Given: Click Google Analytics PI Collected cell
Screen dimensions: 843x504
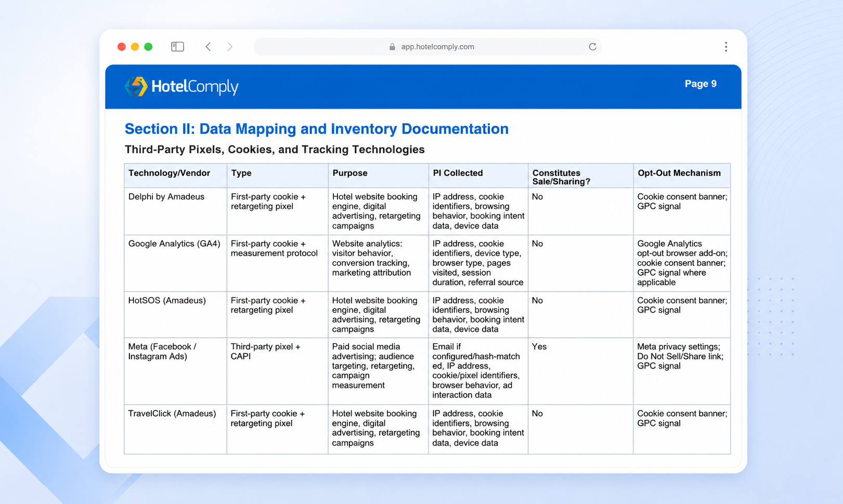Looking at the screenshot, I should click(x=478, y=263).
